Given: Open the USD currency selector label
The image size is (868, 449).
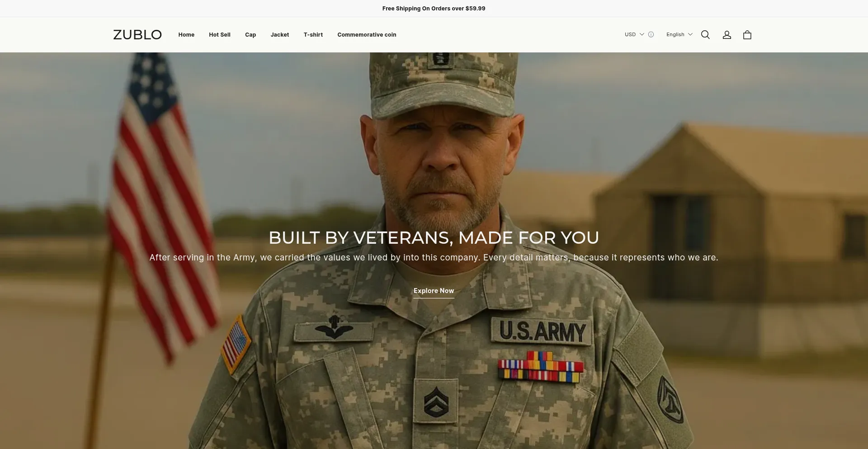Looking at the screenshot, I should (x=630, y=34).
